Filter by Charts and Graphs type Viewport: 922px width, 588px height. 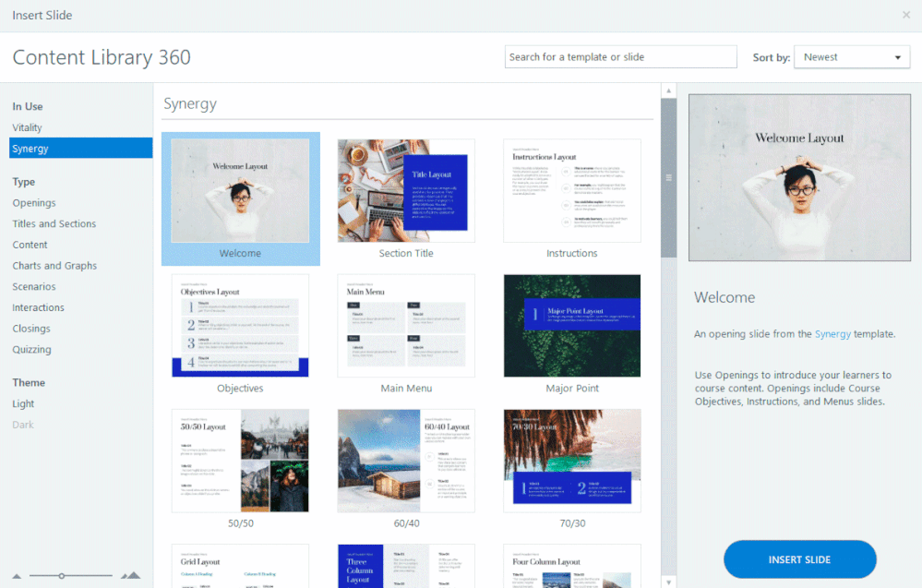(54, 266)
